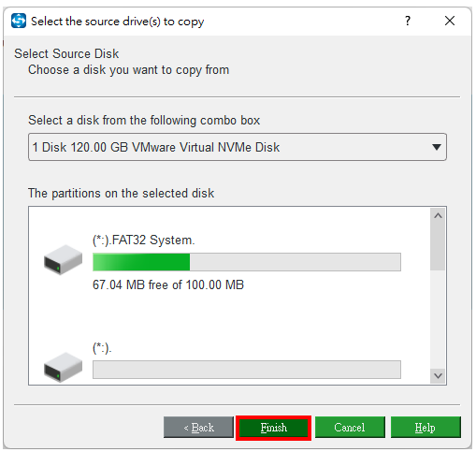The height and width of the screenshot is (452, 476).
Task: Open the question mark help in the title bar
Action: (408, 21)
